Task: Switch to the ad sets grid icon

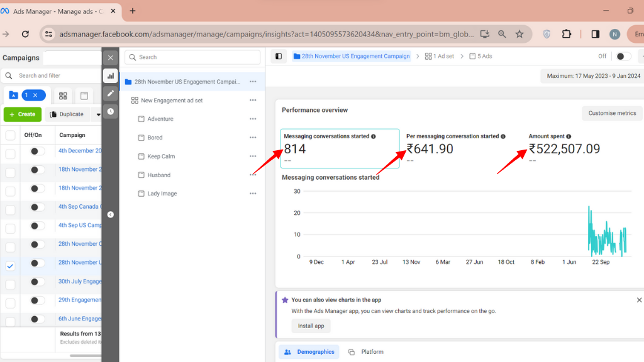Action: click(x=63, y=96)
